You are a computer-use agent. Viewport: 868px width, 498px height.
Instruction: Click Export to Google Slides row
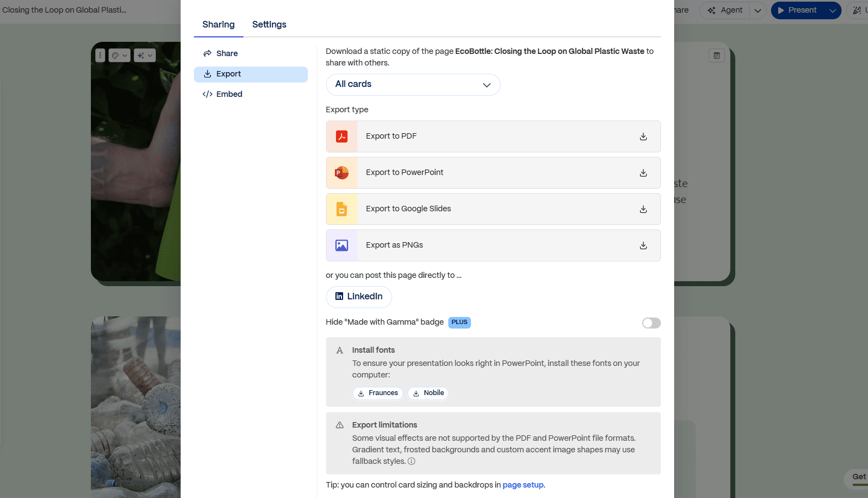point(493,209)
